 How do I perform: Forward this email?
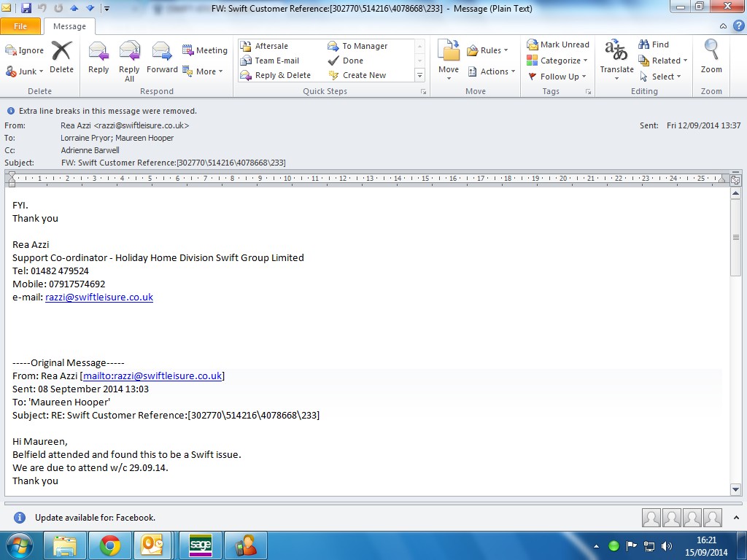[162, 57]
